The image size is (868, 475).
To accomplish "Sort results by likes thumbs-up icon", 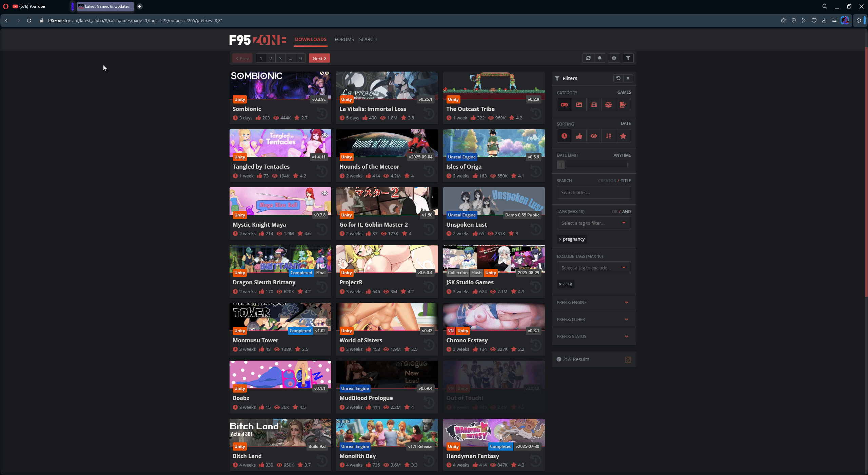I will click(579, 136).
